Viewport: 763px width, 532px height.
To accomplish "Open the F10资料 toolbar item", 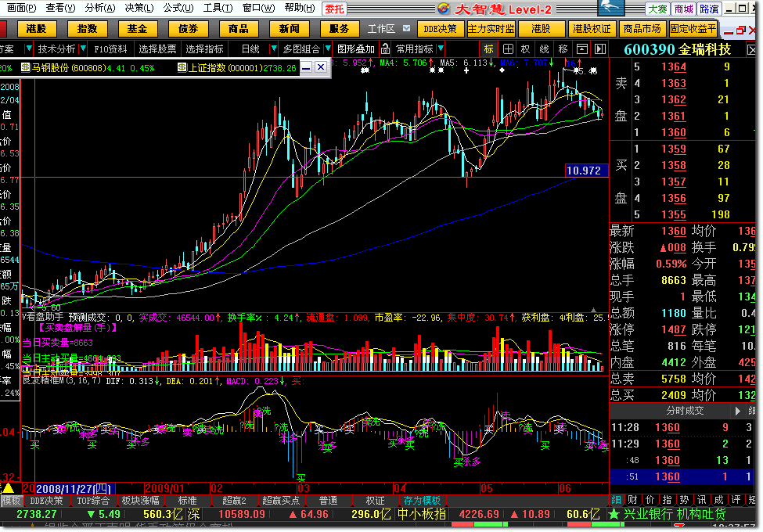I will pyautogui.click(x=110, y=49).
